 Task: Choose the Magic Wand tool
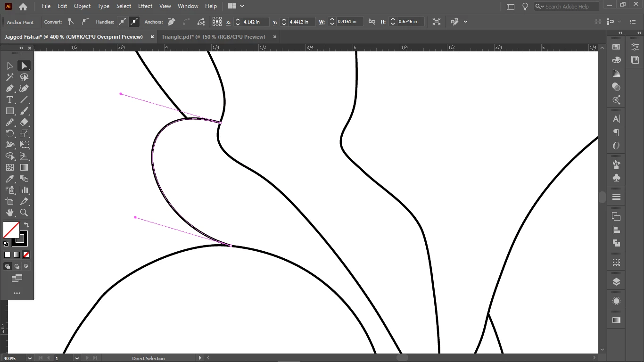[x=9, y=77]
